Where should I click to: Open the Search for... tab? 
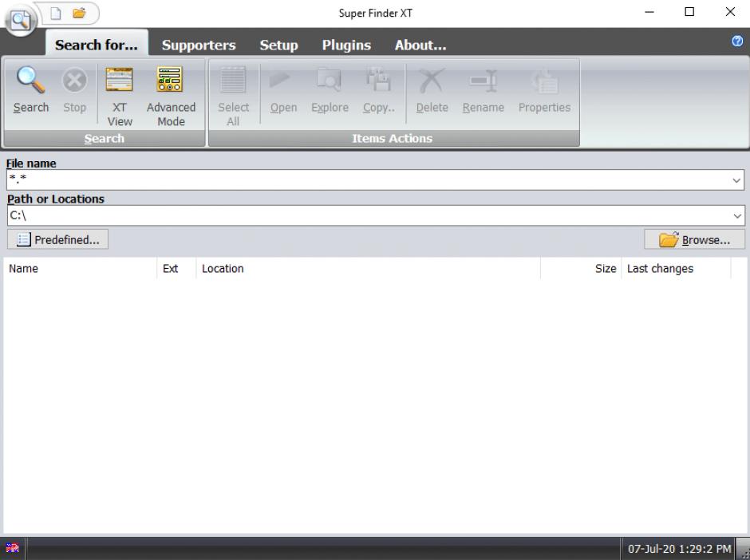tap(96, 45)
